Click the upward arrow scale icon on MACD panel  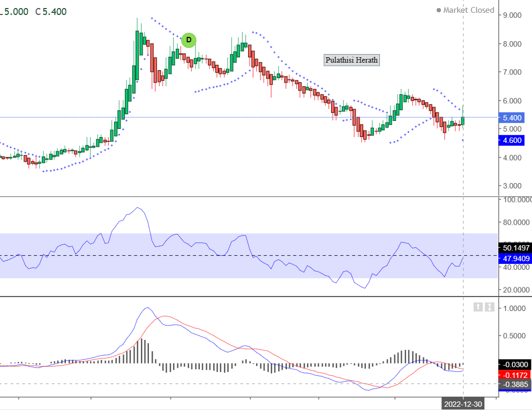coord(478,307)
